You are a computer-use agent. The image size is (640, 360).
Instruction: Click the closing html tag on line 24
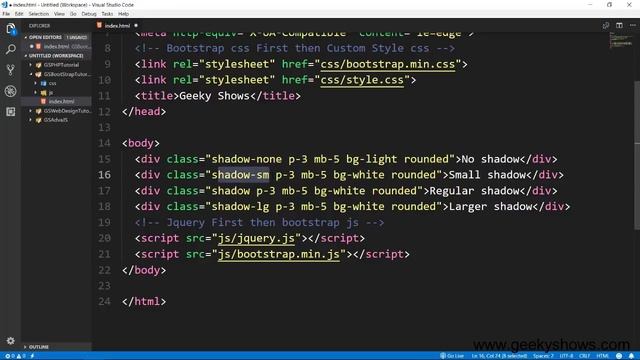point(144,302)
